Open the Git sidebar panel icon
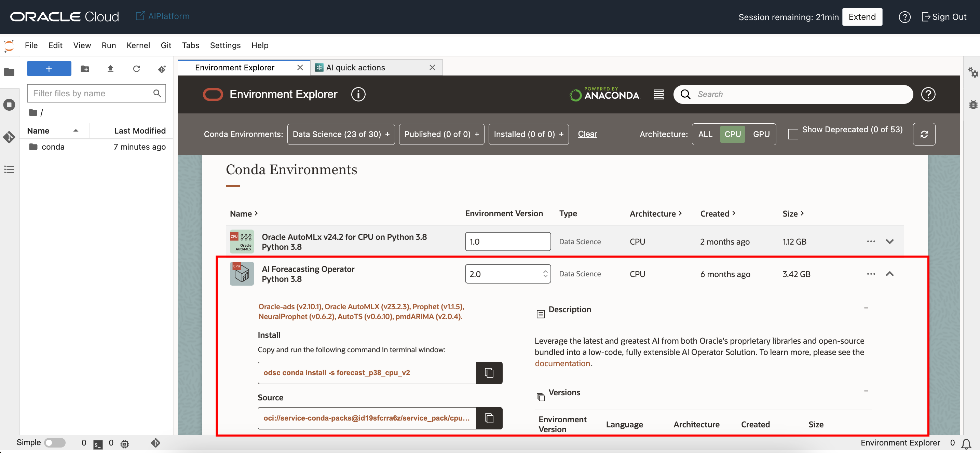980x453 pixels. click(9, 137)
